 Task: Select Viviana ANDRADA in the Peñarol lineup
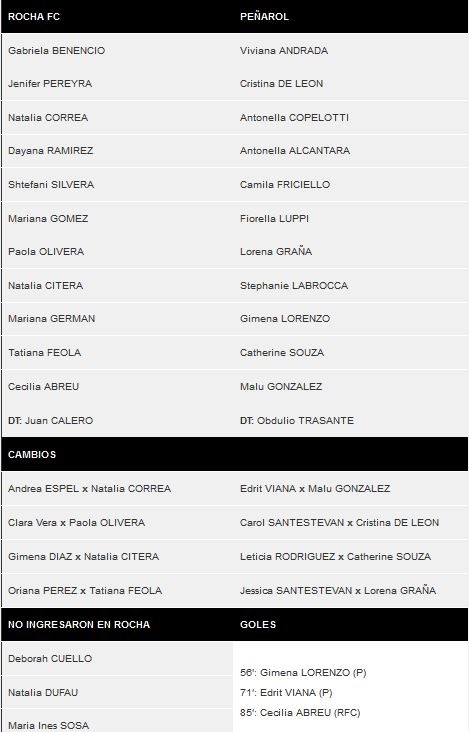284,50
